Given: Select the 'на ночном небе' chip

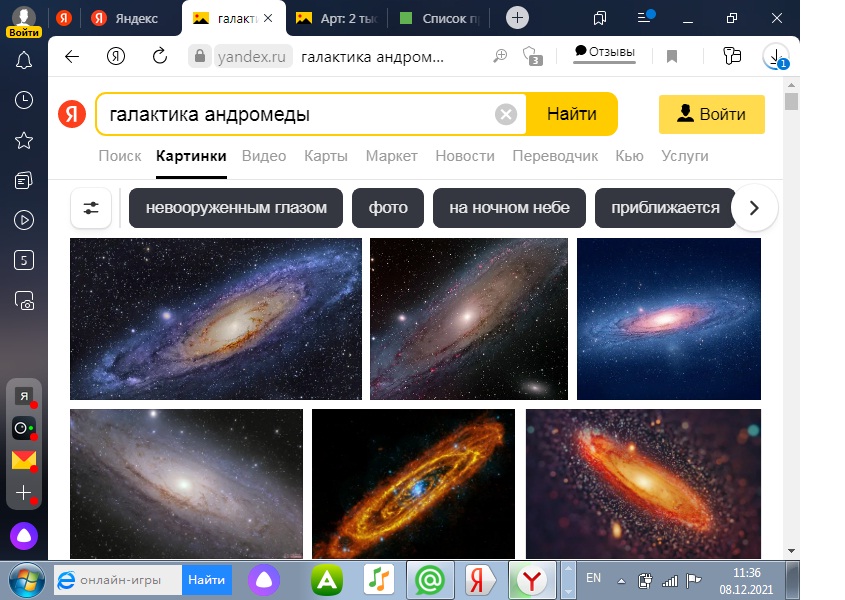Looking at the screenshot, I should 509,208.
